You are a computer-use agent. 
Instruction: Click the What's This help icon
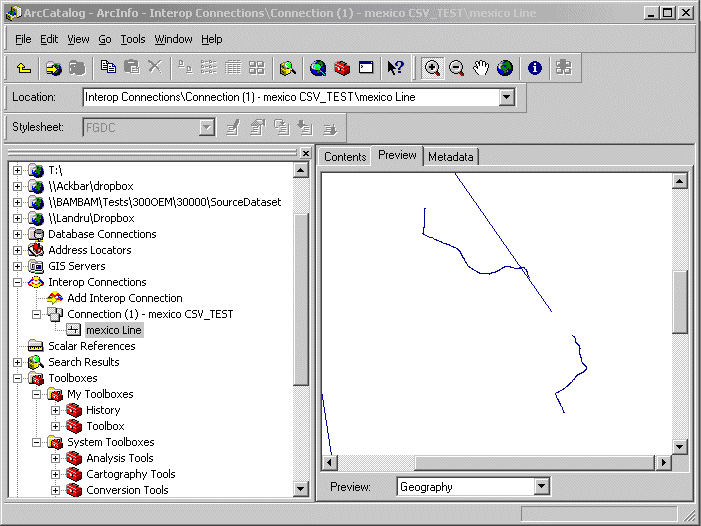(x=396, y=68)
